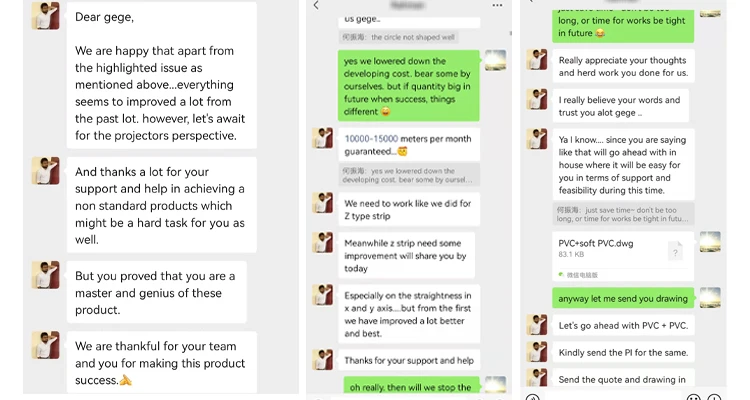Tap avatar beside '10000-15000 meters per month' message

tap(322, 138)
